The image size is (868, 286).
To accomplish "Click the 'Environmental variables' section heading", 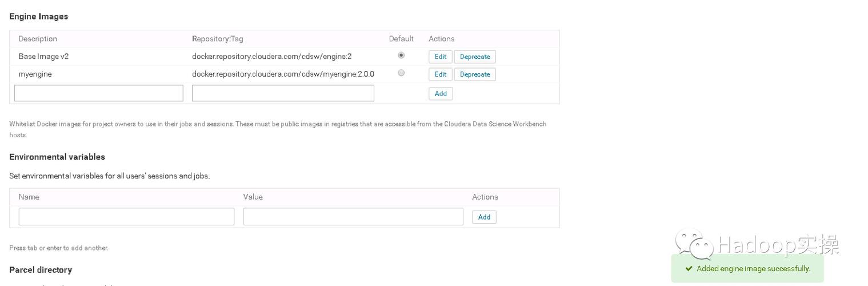I will [x=57, y=157].
